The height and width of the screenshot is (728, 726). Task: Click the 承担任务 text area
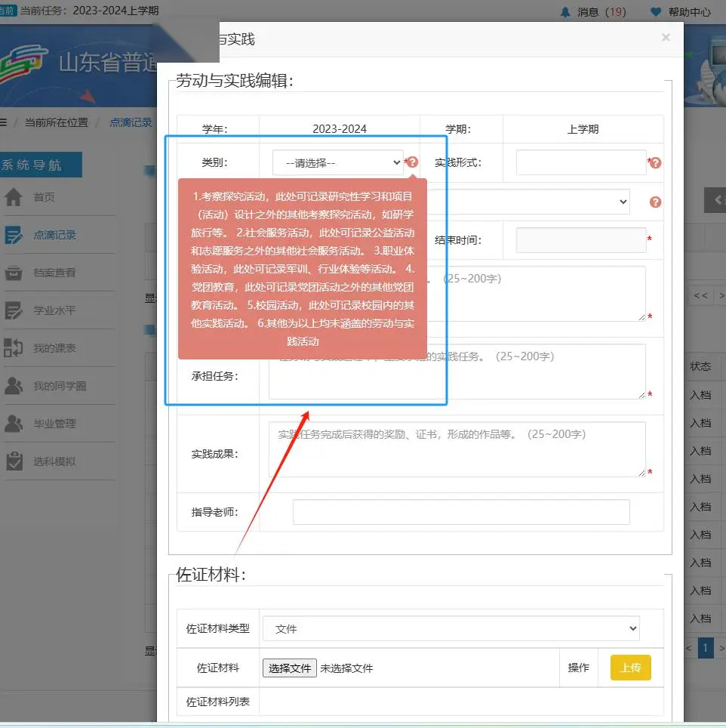click(457, 372)
